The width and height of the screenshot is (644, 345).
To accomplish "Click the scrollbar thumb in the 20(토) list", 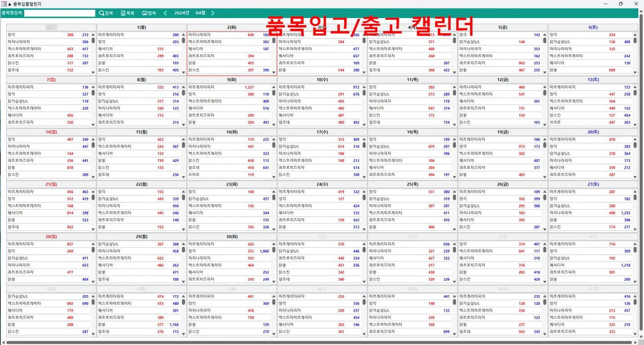I will (635, 145).
